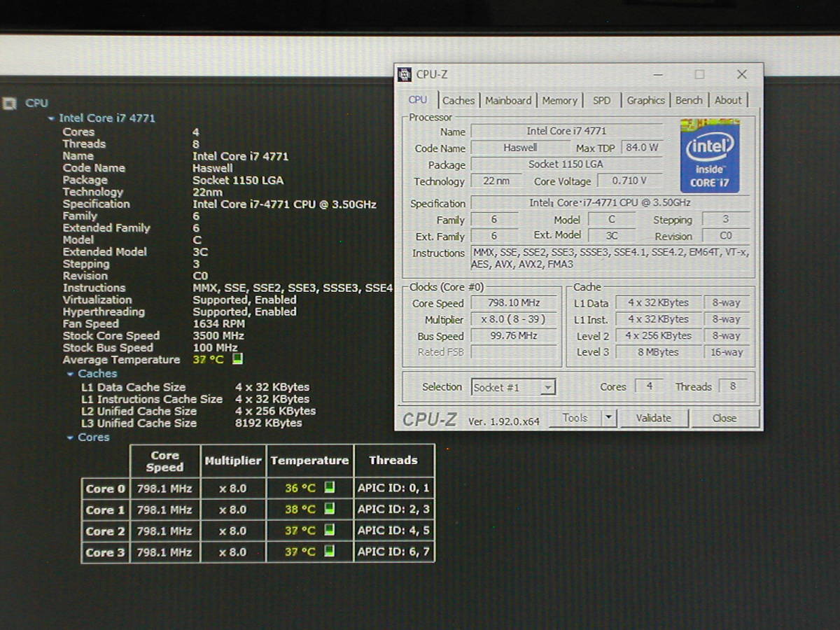The width and height of the screenshot is (840, 630).
Task: Collapse the Caches section
Action: coord(70,374)
